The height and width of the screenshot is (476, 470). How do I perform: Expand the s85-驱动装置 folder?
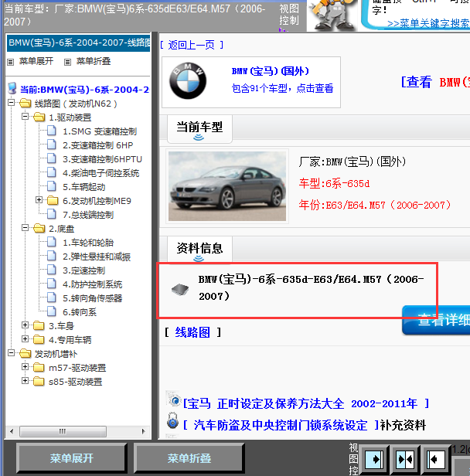pos(26,381)
